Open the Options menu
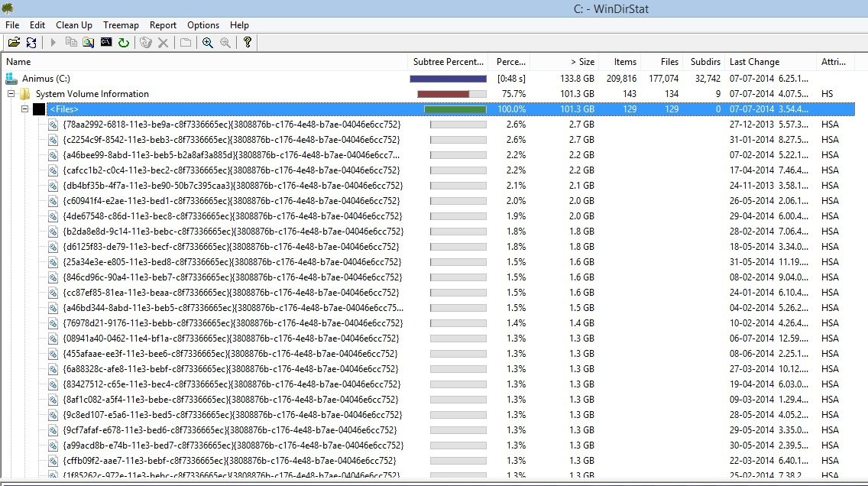Screen dimensions: 868x486 (x=203, y=25)
